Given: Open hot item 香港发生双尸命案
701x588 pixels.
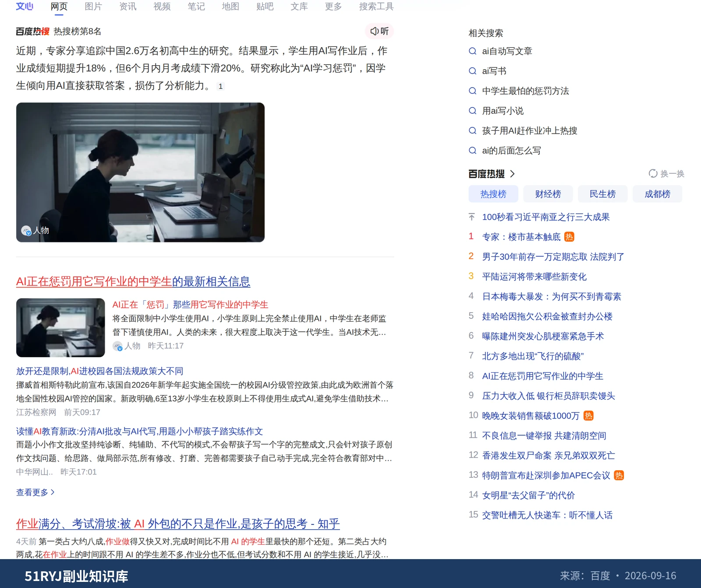Looking at the screenshot, I should click(x=549, y=456).
